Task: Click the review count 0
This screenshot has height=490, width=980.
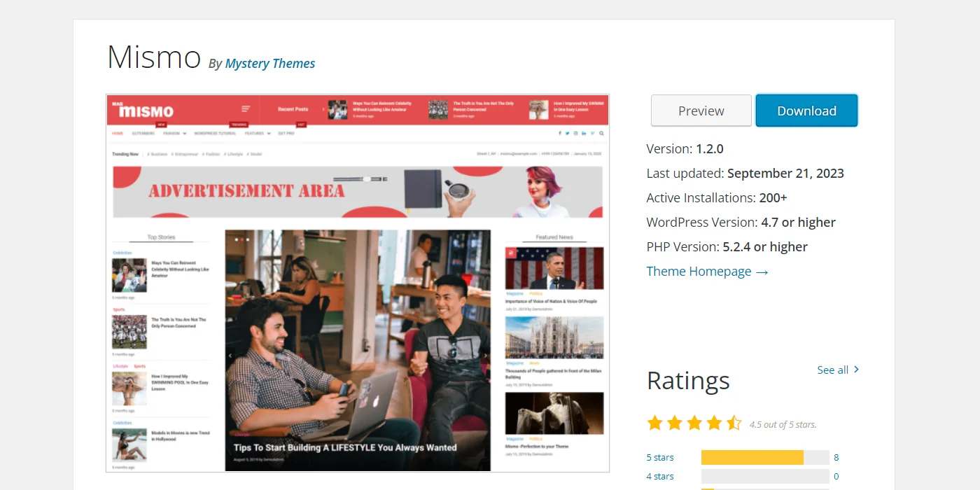Action: pyautogui.click(x=836, y=476)
